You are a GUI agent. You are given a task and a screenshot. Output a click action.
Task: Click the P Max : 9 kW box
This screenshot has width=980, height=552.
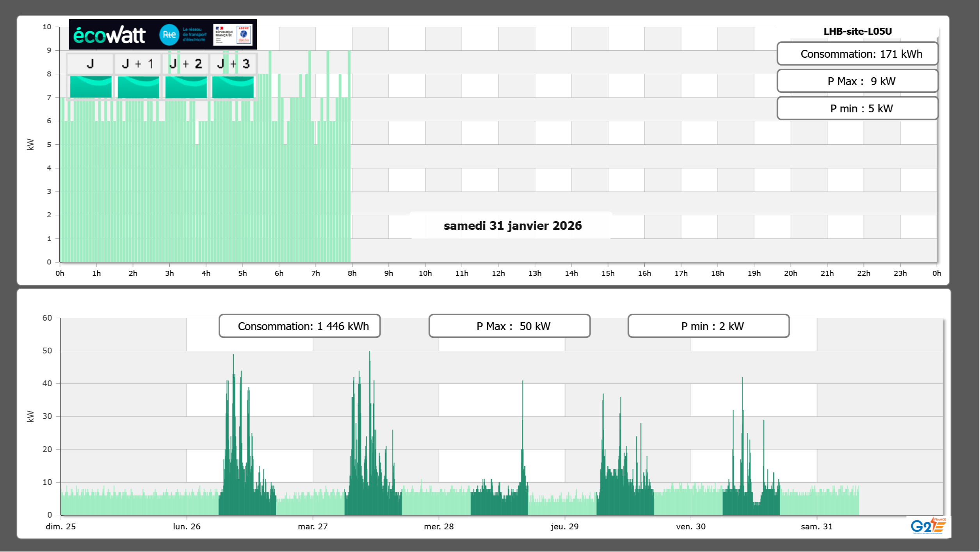click(857, 81)
